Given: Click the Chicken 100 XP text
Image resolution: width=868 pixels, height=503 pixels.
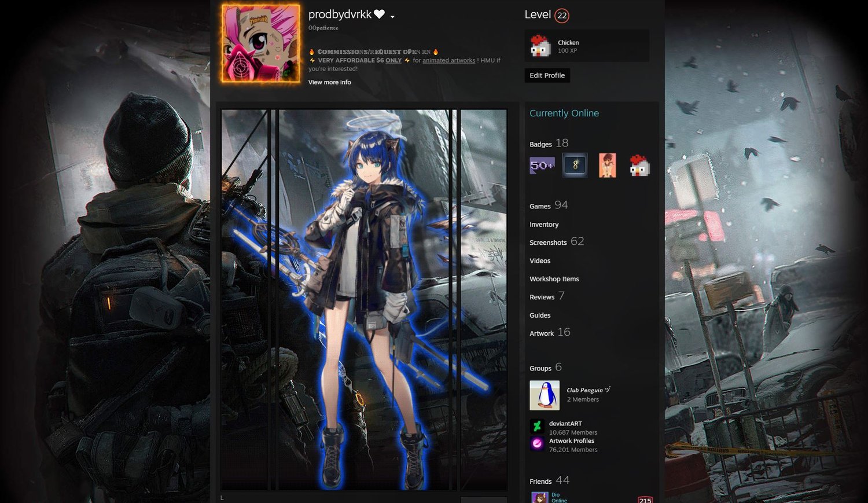Looking at the screenshot, I should coord(568,46).
